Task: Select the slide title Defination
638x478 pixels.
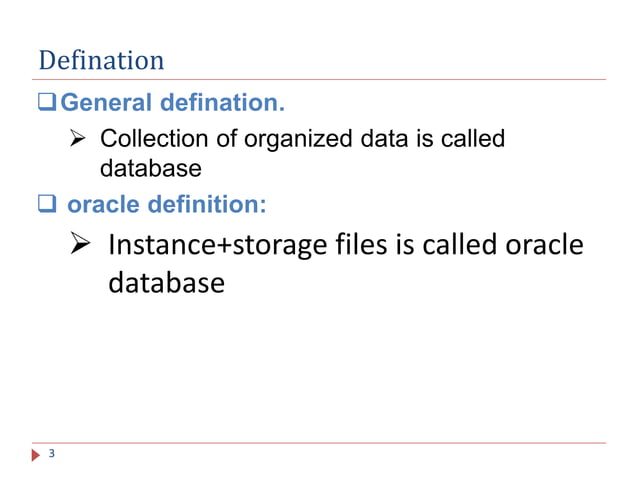Action: click(101, 60)
